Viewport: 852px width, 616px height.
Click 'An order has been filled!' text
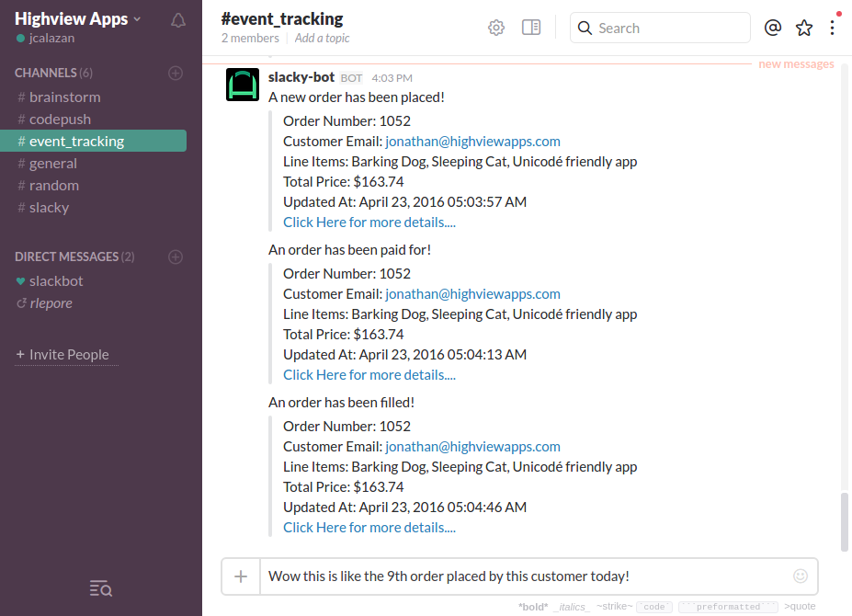[x=341, y=403]
